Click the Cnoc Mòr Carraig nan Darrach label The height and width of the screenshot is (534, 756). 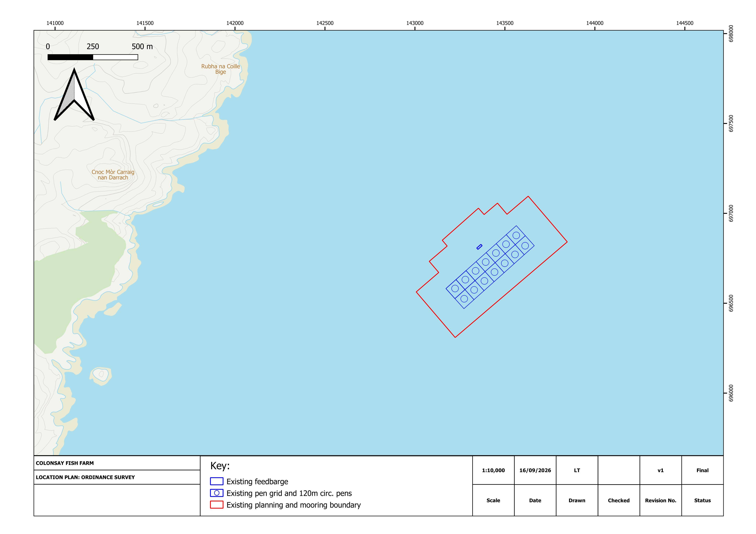pos(113,175)
